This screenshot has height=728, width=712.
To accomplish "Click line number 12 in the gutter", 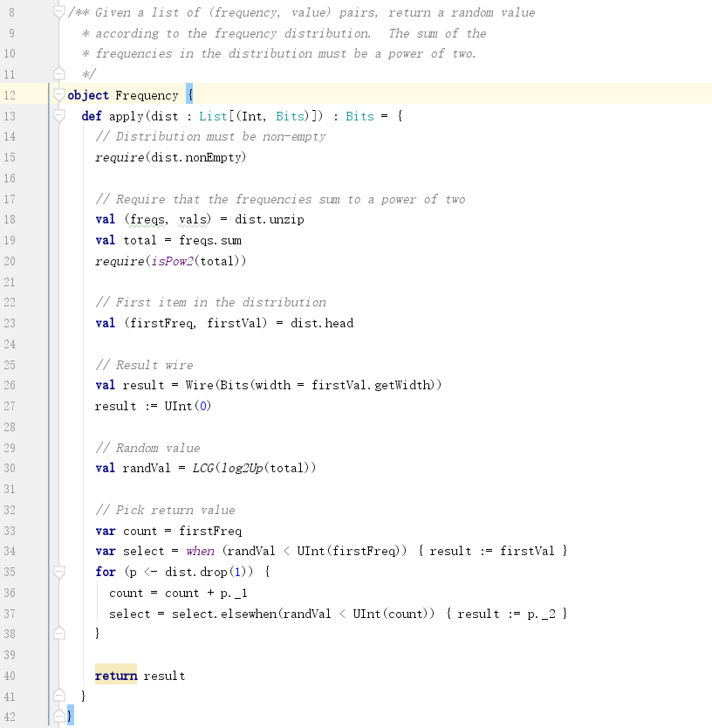I will (10, 95).
